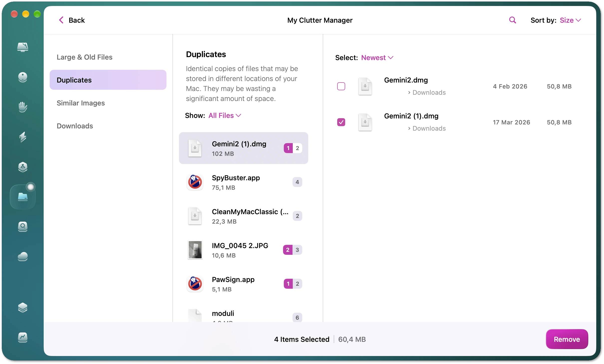Click the 17 Mar 2026 date
This screenshot has width=604, height=364.
511,122
